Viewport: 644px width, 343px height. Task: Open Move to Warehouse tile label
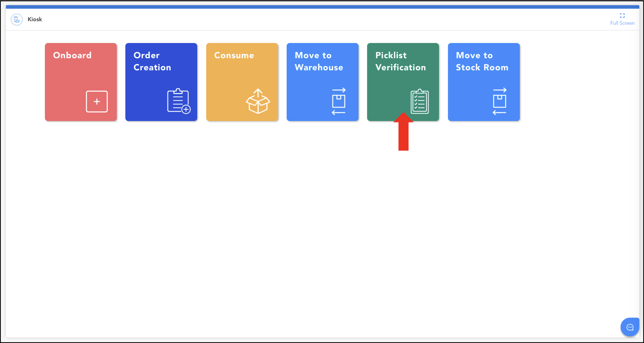click(319, 61)
